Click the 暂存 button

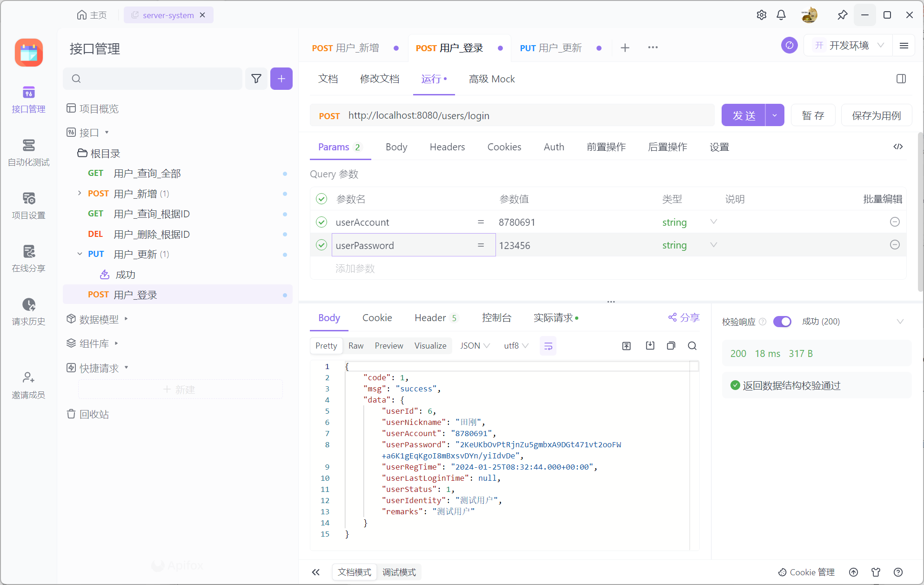(813, 115)
